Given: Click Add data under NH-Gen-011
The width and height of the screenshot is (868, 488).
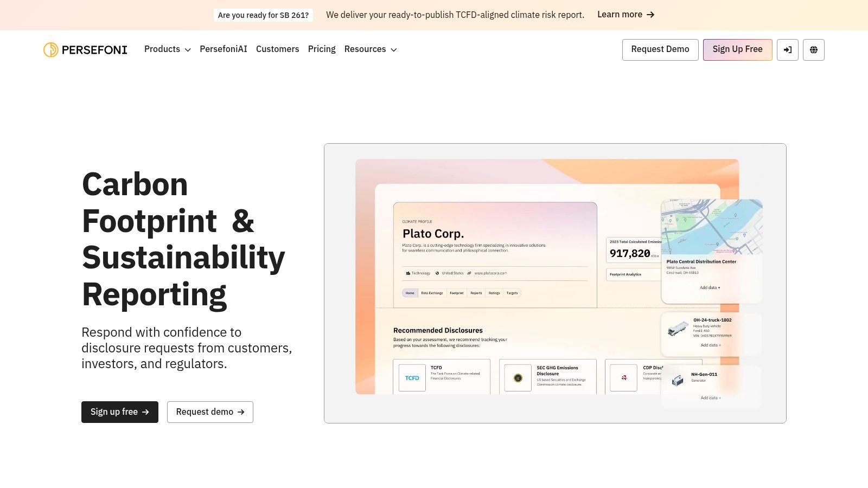Looking at the screenshot, I should point(711,398).
